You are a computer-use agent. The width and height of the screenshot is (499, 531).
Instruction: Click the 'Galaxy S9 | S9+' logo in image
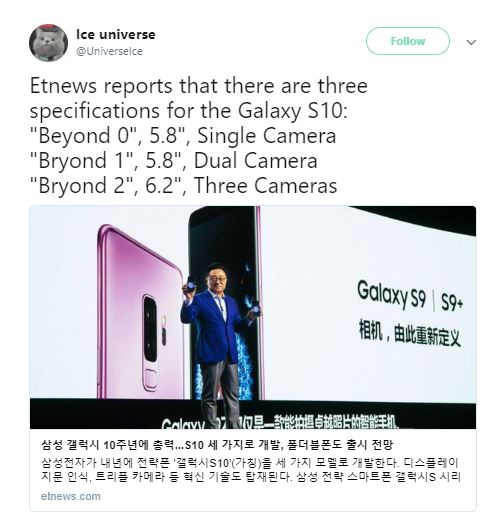[410, 296]
